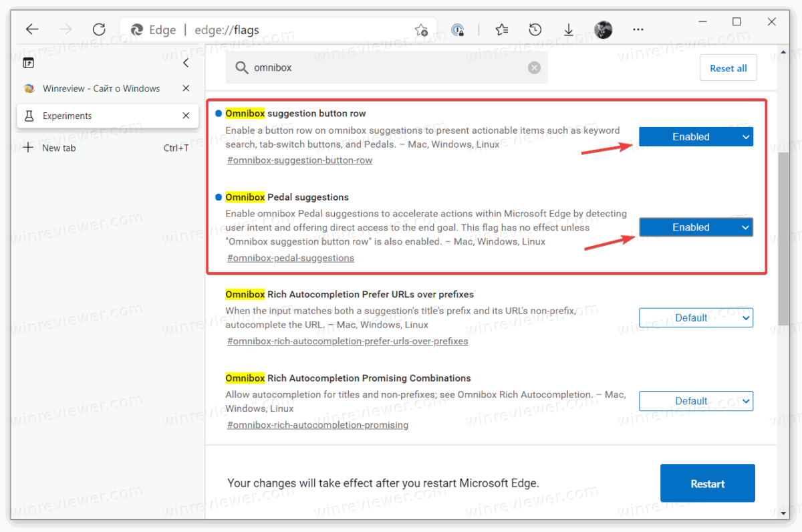Click the profile avatar
802x532 pixels.
coord(603,29)
